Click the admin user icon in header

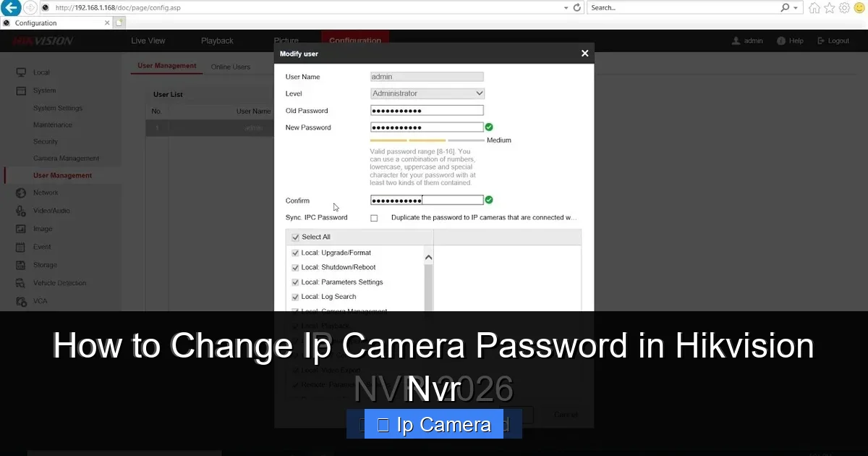point(736,41)
